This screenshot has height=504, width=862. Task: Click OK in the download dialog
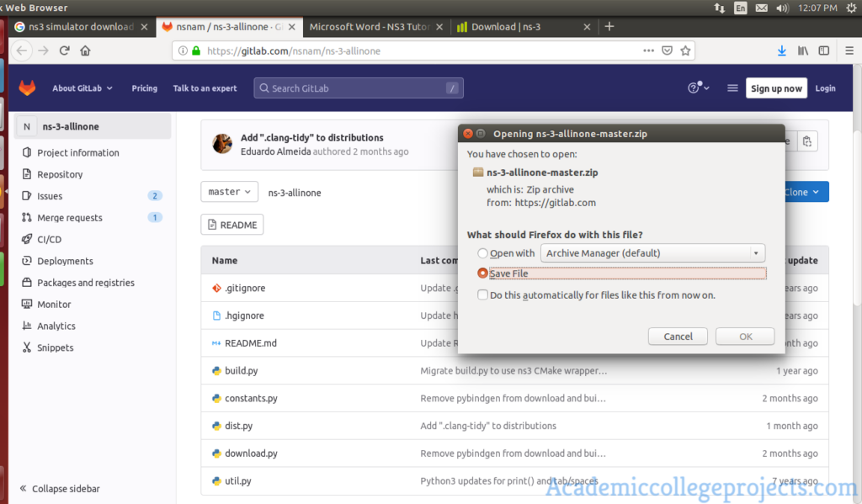(745, 337)
